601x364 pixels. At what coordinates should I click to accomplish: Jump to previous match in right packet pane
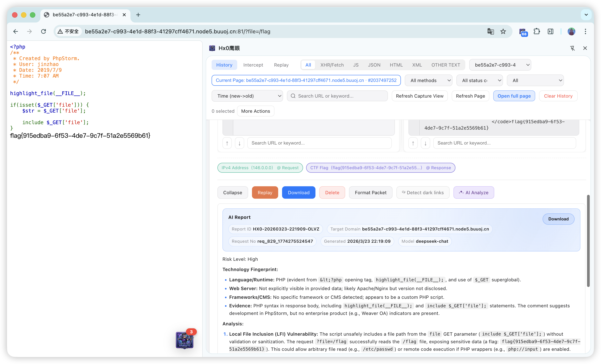[x=413, y=143]
